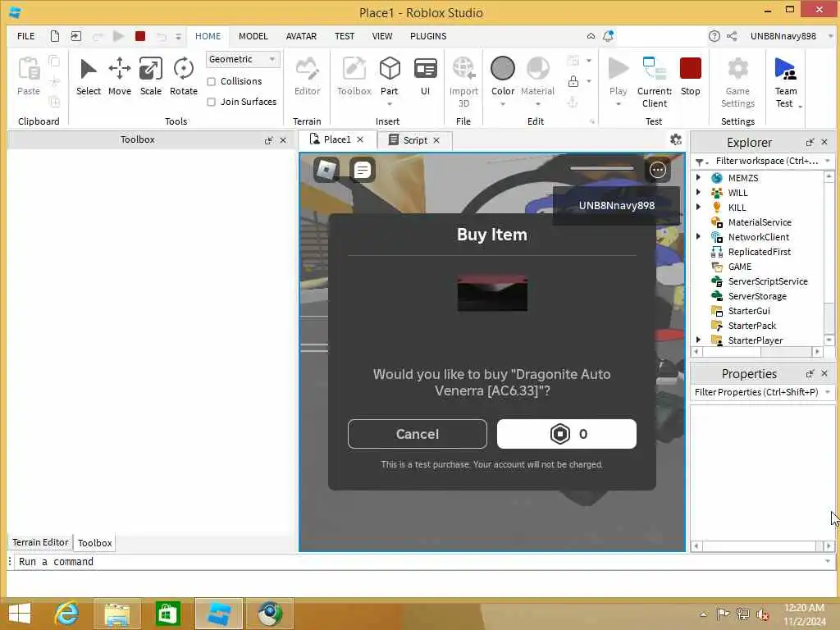
Task: Start a Team Test
Action: coord(785,82)
